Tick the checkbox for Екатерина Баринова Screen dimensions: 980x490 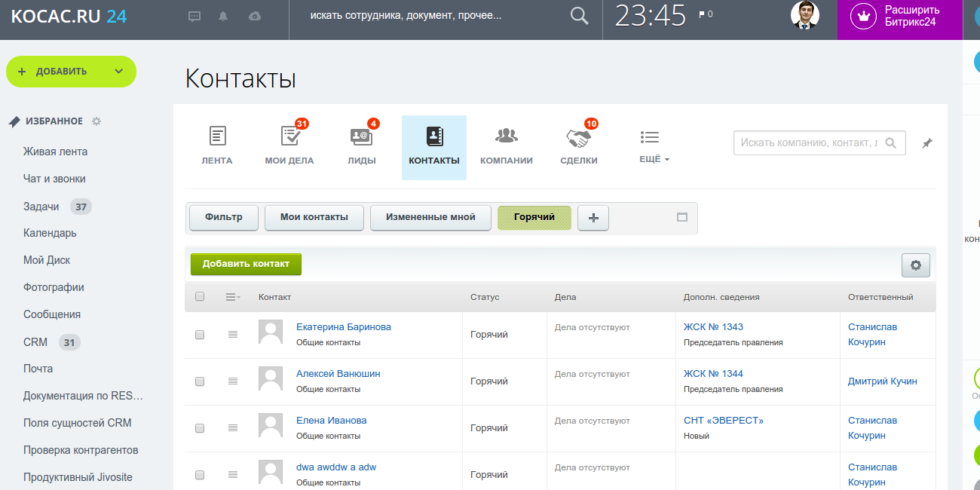pyautogui.click(x=200, y=335)
